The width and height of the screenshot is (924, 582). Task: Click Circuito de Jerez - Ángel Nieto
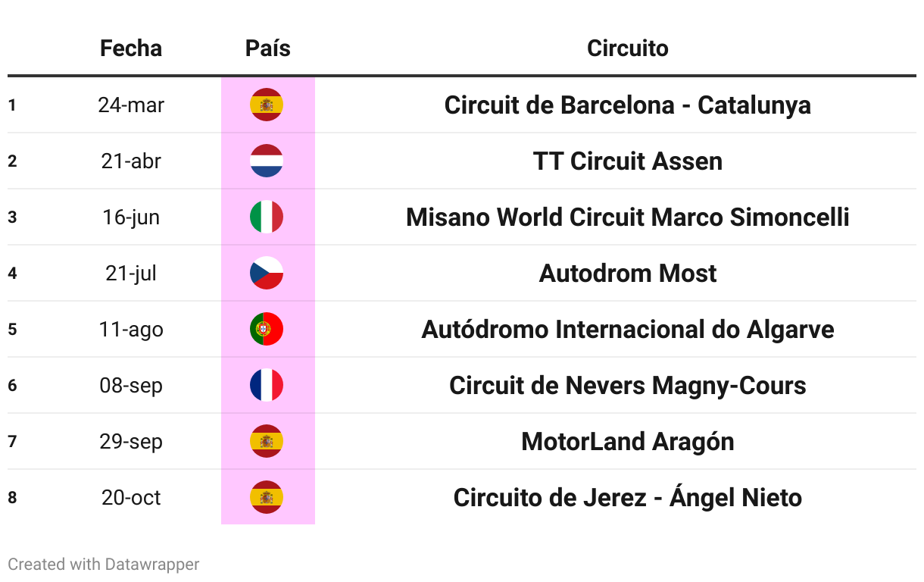pyautogui.click(x=628, y=497)
